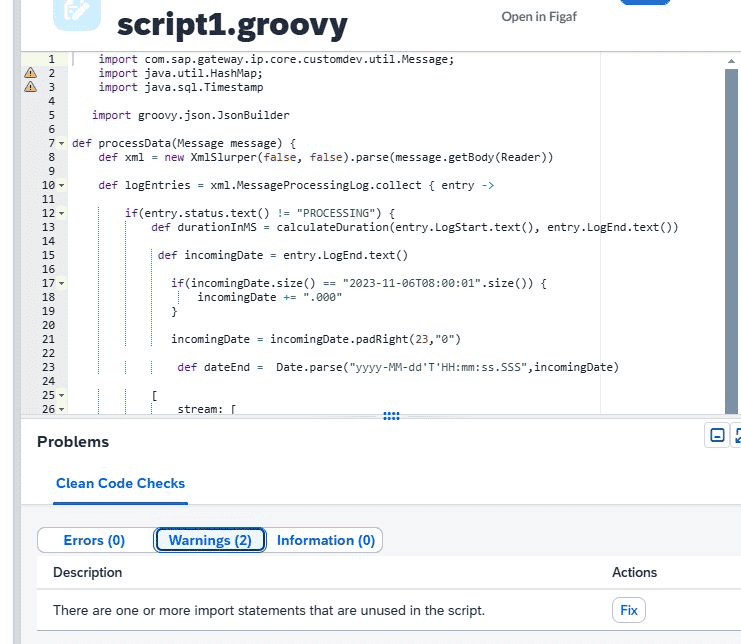This screenshot has height=644, width=741.
Task: Click the XmlSlurper parse line
Action: tap(326, 157)
